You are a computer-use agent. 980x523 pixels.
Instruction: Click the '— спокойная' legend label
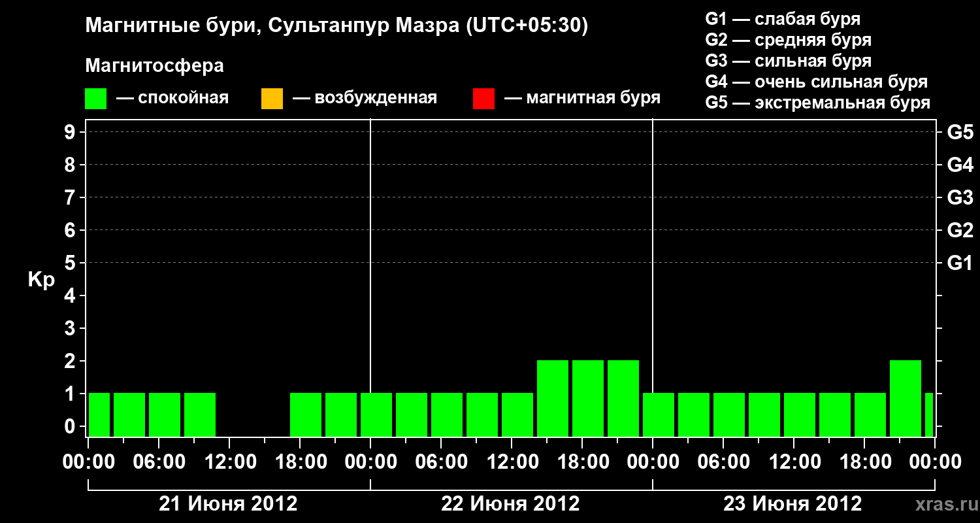point(172,98)
